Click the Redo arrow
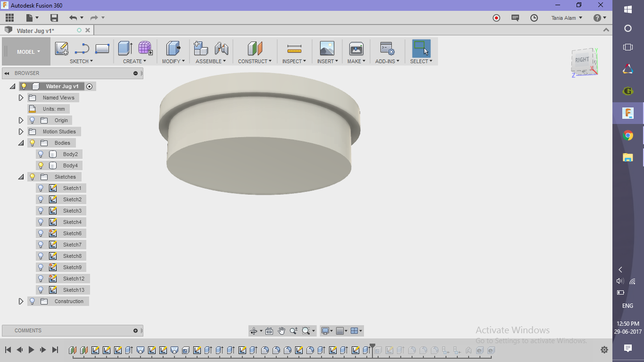The width and height of the screenshot is (644, 362). pyautogui.click(x=94, y=18)
